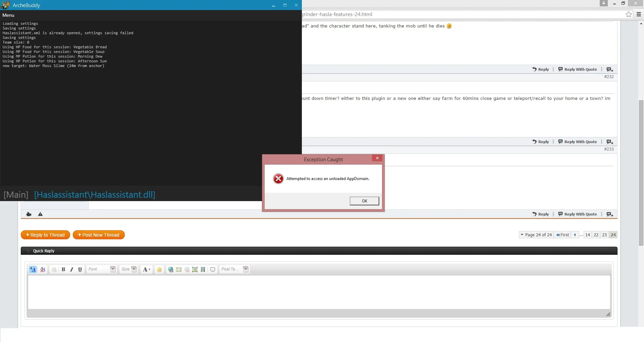Toggle italic formatting in editor

click(71, 269)
